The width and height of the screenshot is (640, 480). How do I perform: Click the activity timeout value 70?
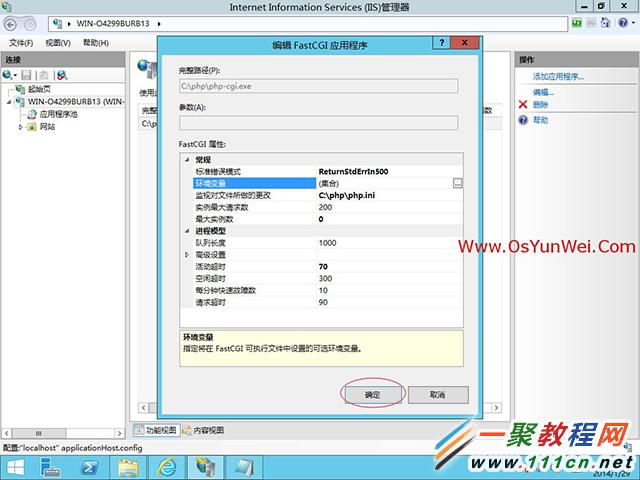coord(323,267)
